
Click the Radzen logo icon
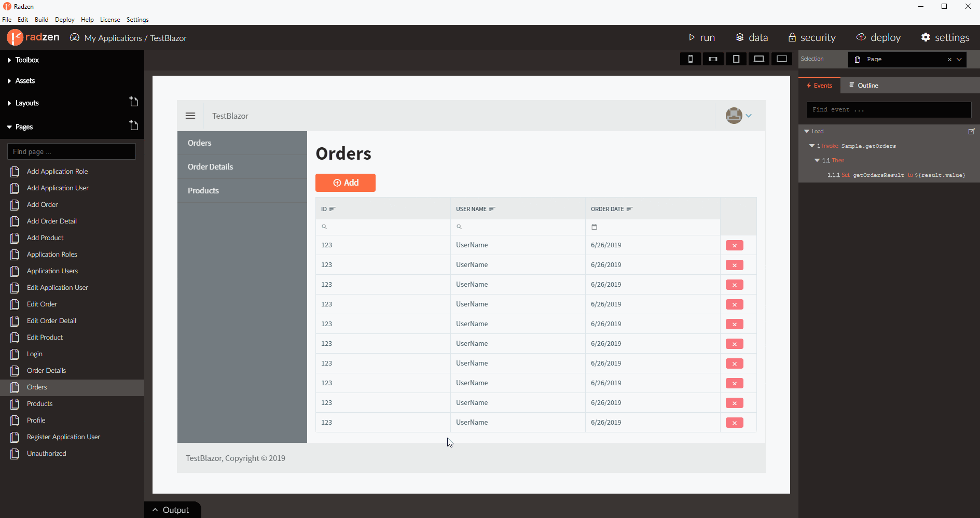click(x=15, y=37)
